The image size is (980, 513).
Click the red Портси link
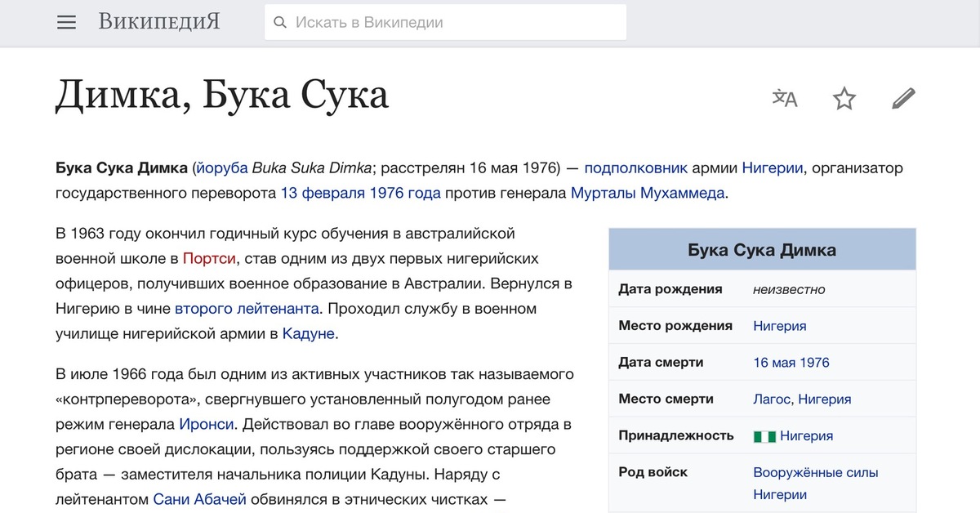209,259
